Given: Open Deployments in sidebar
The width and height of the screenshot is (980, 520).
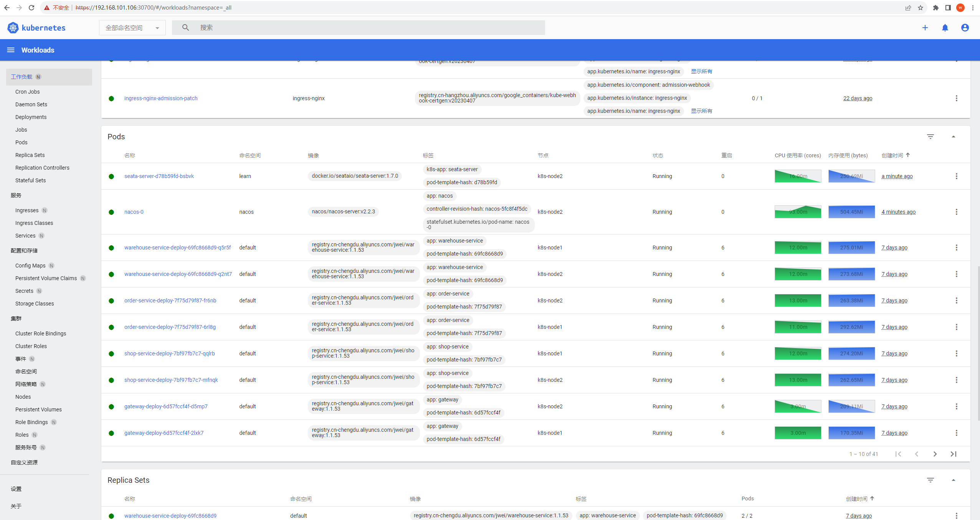Looking at the screenshot, I should click(x=31, y=117).
